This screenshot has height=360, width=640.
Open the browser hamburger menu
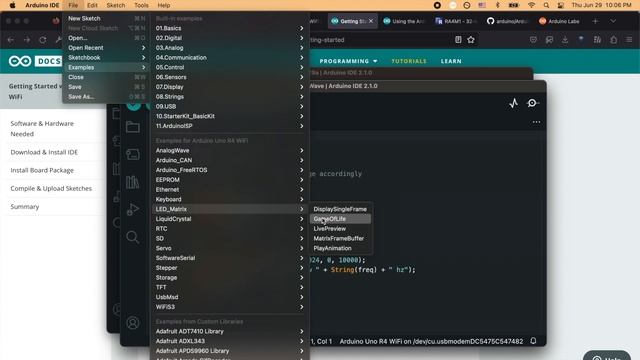pyautogui.click(x=629, y=40)
